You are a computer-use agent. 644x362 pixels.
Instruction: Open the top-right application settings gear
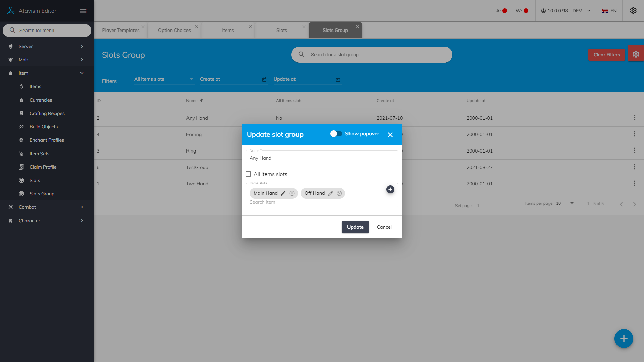tap(633, 11)
